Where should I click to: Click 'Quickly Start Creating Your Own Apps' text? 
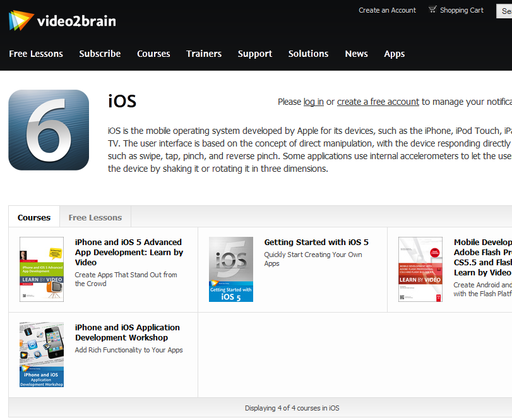(313, 259)
